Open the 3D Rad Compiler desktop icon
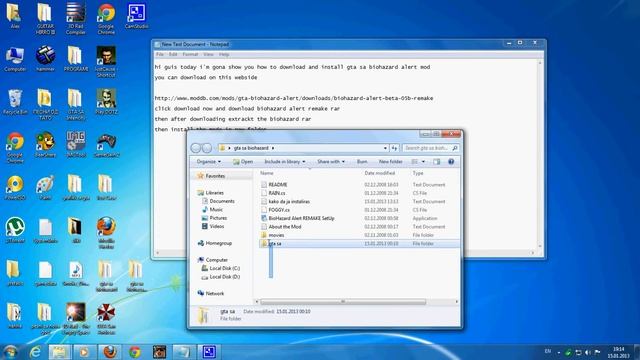The width and height of the screenshot is (640, 360). [76, 18]
